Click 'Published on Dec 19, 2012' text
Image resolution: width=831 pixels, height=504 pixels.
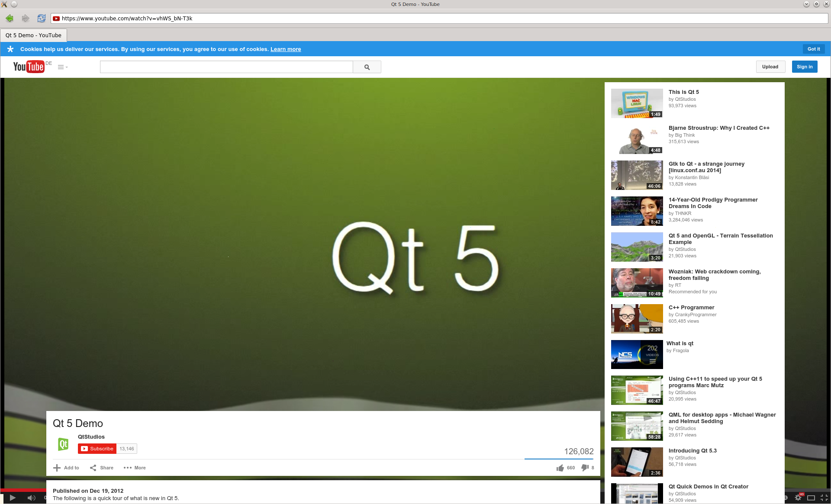pyautogui.click(x=88, y=491)
